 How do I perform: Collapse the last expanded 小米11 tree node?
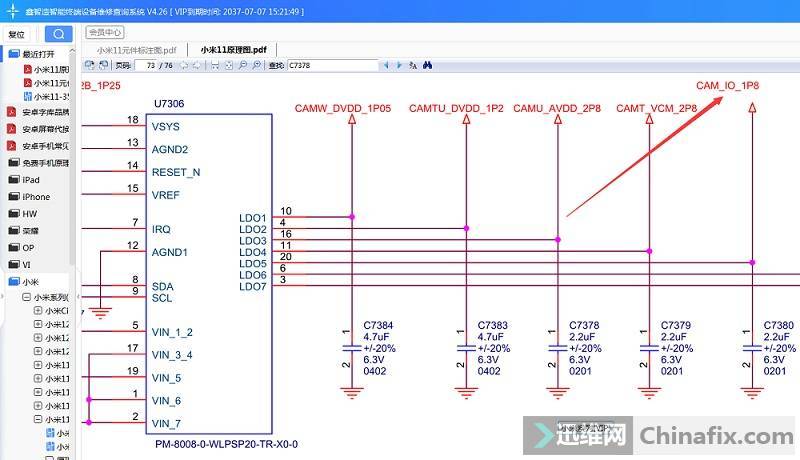coord(37,420)
